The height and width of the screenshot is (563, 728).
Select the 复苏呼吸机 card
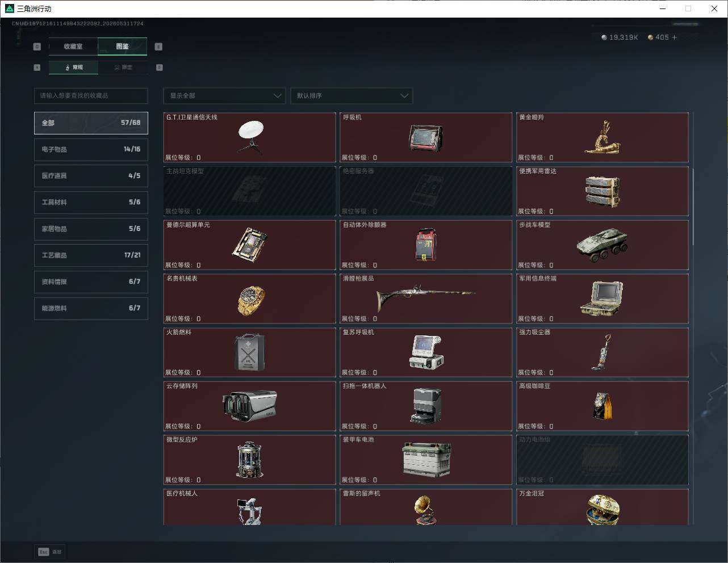point(426,352)
